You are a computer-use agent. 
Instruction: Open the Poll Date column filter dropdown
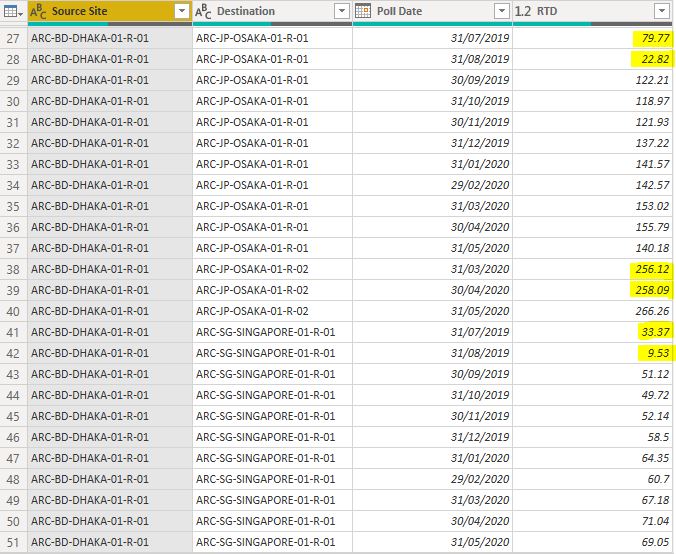[501, 11]
